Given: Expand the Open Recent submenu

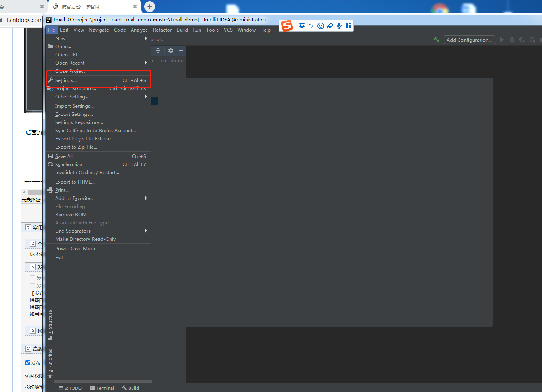Looking at the screenshot, I should tap(98, 63).
